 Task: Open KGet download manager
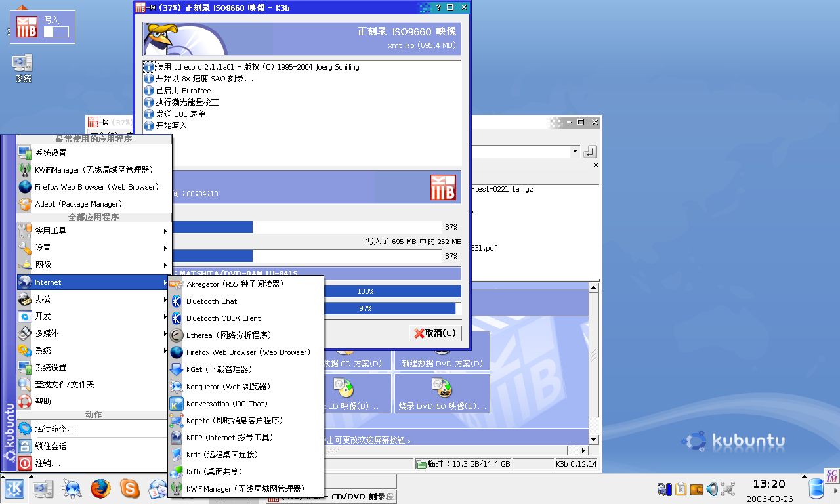(246, 369)
